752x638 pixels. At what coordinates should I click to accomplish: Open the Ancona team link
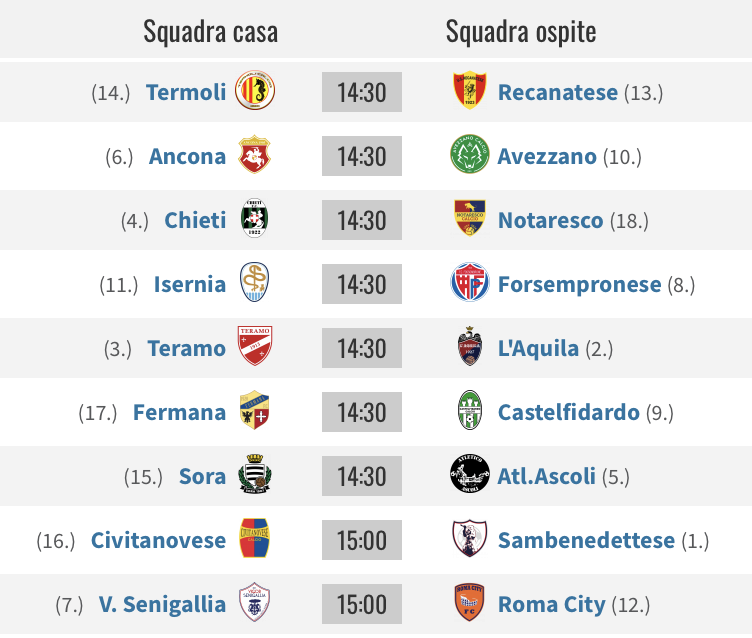coord(187,156)
